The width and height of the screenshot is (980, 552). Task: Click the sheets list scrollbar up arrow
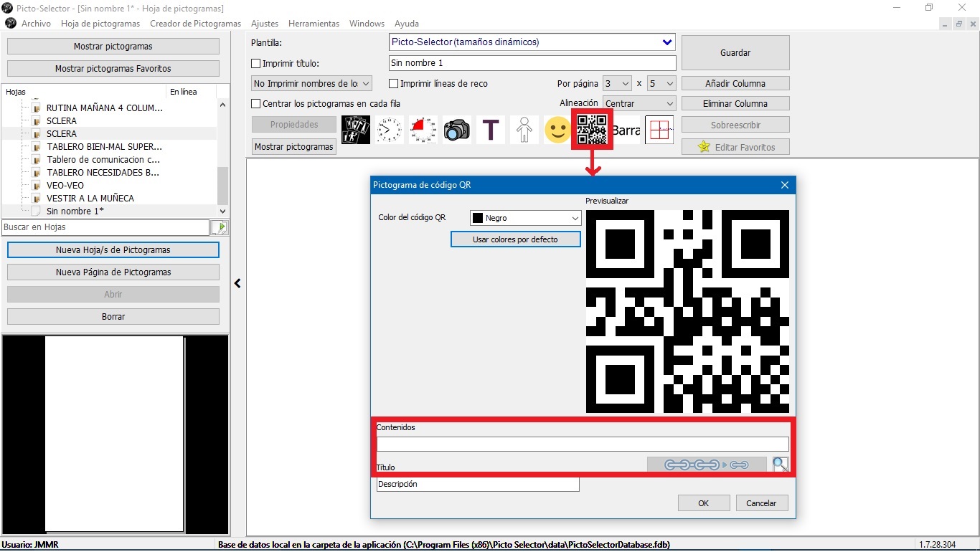click(x=222, y=105)
